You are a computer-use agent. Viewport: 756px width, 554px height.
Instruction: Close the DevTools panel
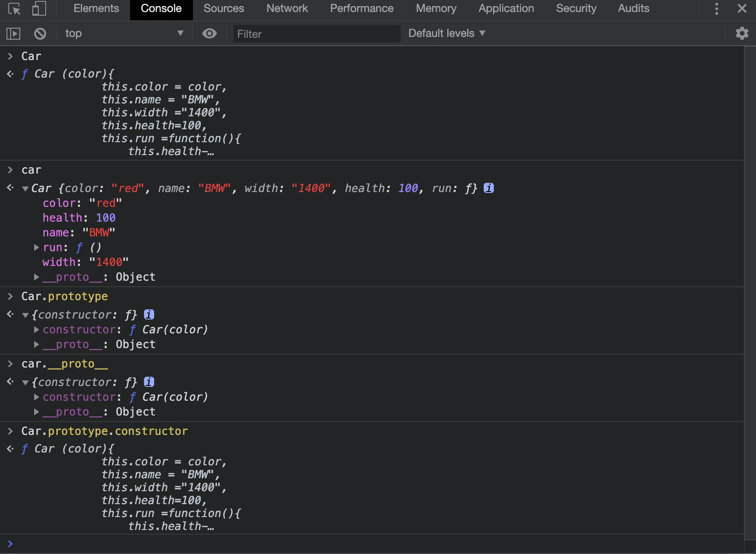tap(742, 9)
